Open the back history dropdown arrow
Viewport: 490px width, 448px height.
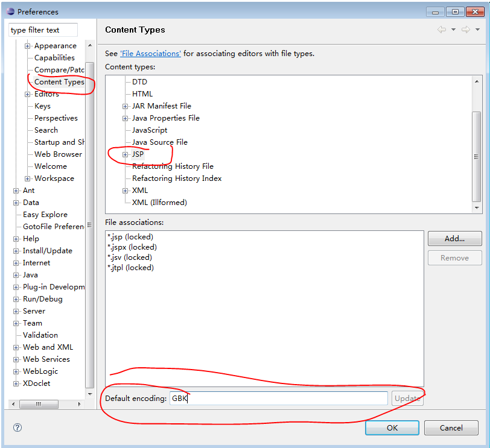point(453,30)
